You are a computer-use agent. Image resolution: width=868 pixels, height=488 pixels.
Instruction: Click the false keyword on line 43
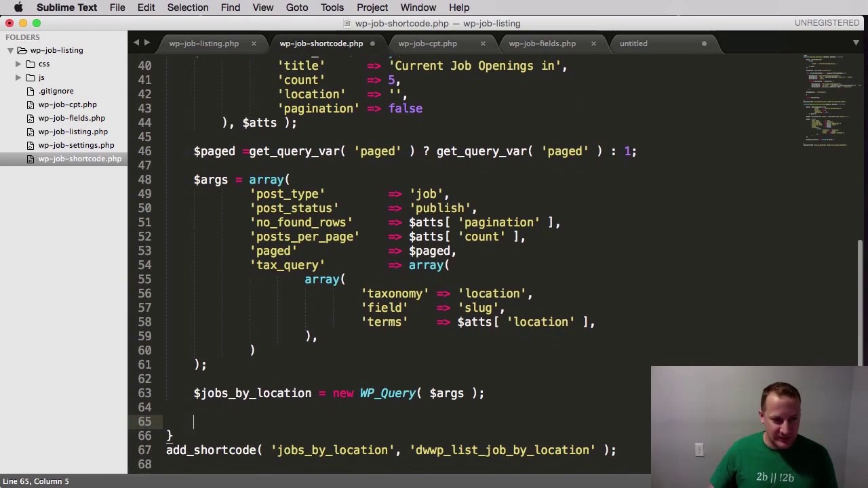tap(406, 108)
